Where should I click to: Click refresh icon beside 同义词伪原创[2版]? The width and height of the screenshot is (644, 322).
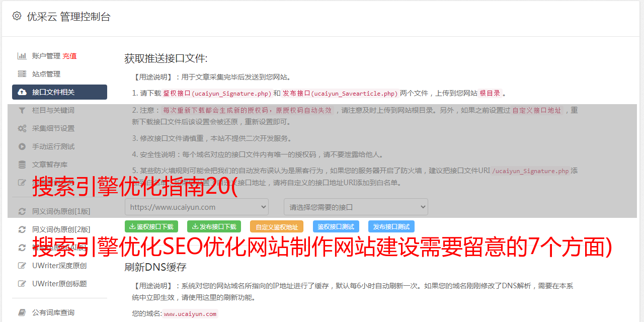pos(22,229)
